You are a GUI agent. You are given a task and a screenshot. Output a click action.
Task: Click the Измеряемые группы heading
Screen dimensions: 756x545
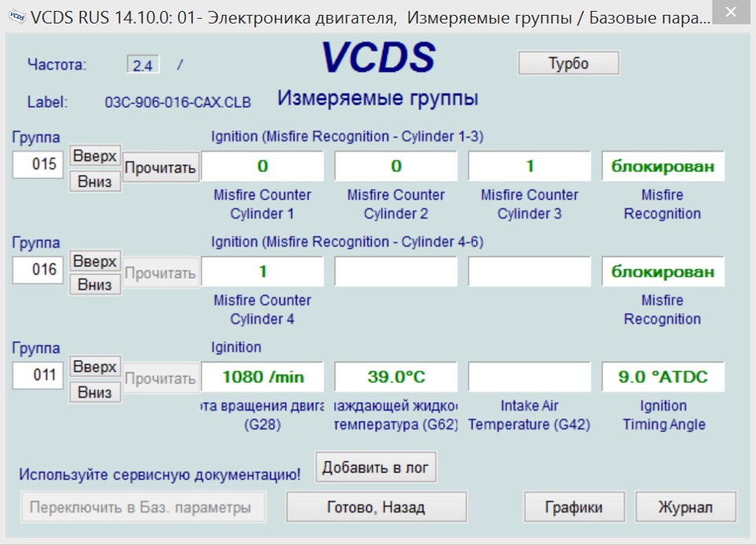pos(378,98)
